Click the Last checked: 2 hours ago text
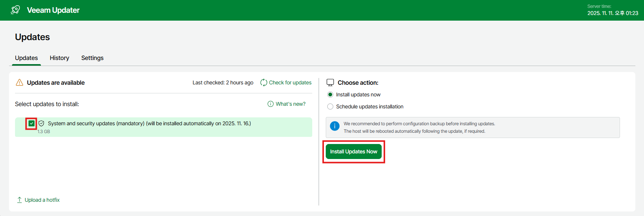 click(x=223, y=82)
